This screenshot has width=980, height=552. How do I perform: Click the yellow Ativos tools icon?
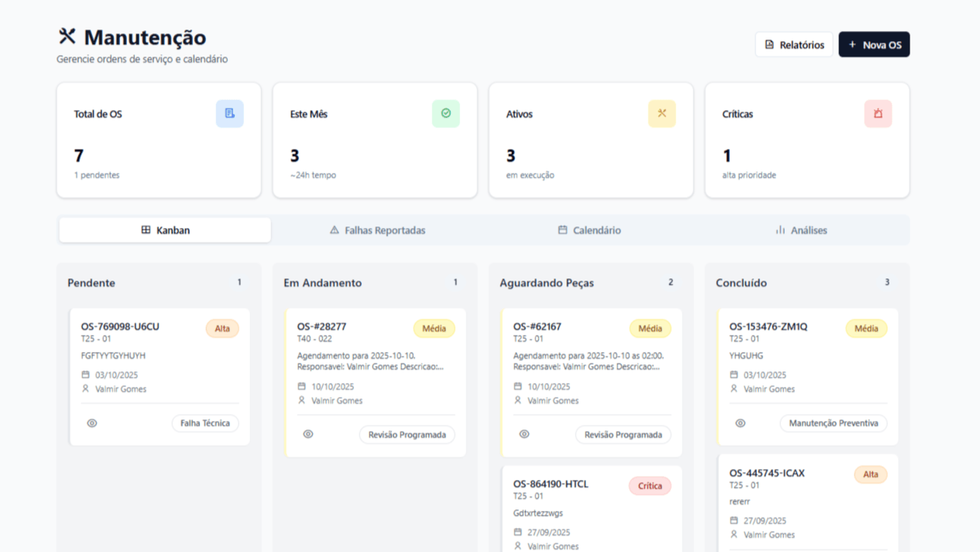[662, 113]
